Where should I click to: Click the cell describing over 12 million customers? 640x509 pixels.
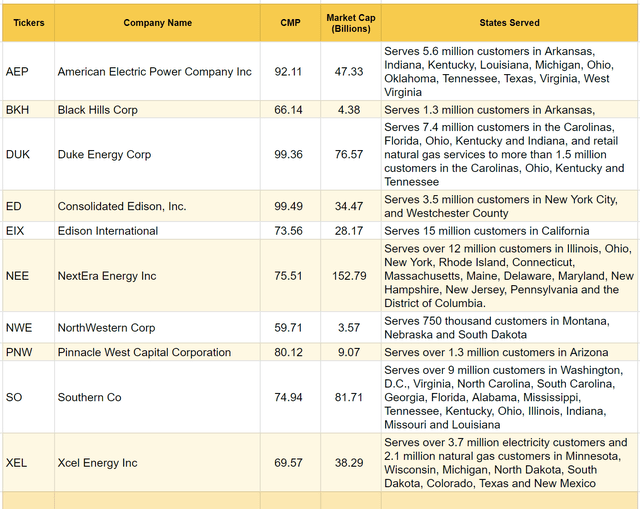click(x=509, y=276)
